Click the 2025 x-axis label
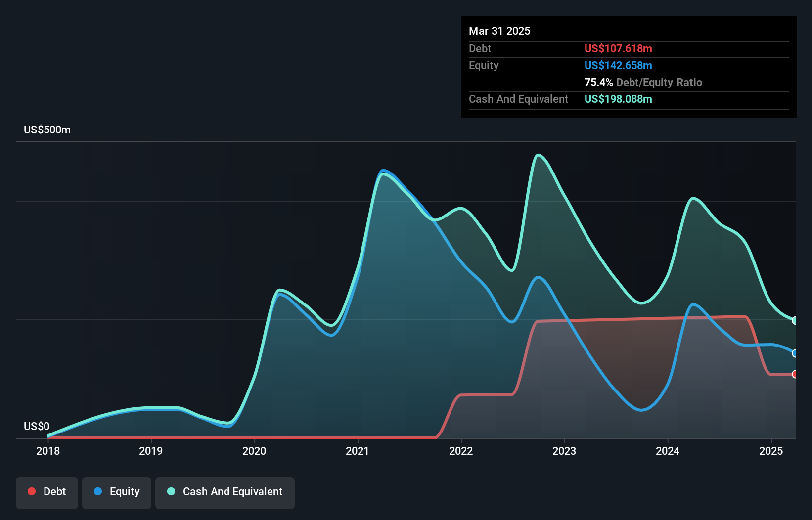The image size is (812, 520). coord(771,451)
